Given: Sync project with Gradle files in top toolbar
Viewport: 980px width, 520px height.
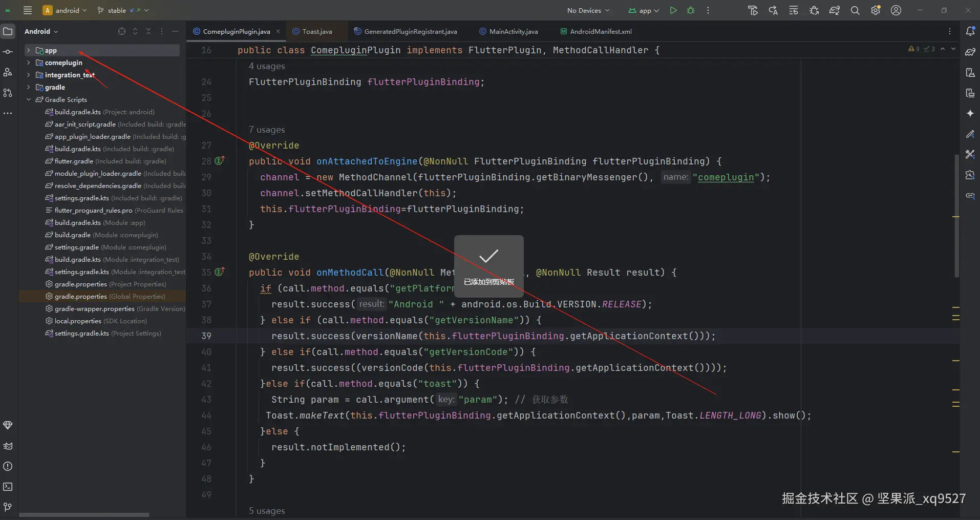Looking at the screenshot, I should [835, 10].
